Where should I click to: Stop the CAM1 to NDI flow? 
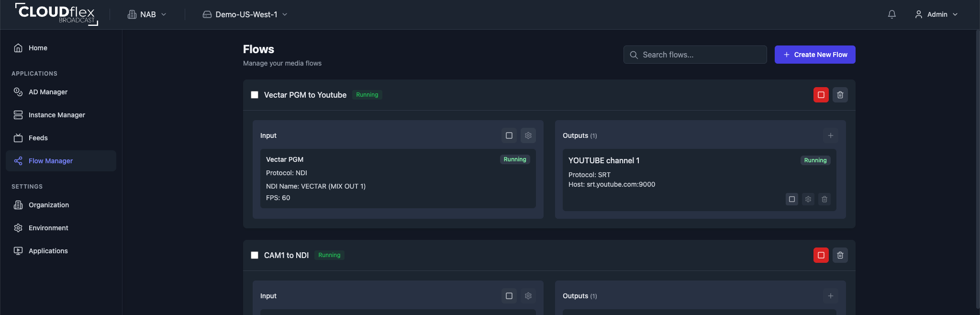pyautogui.click(x=821, y=255)
